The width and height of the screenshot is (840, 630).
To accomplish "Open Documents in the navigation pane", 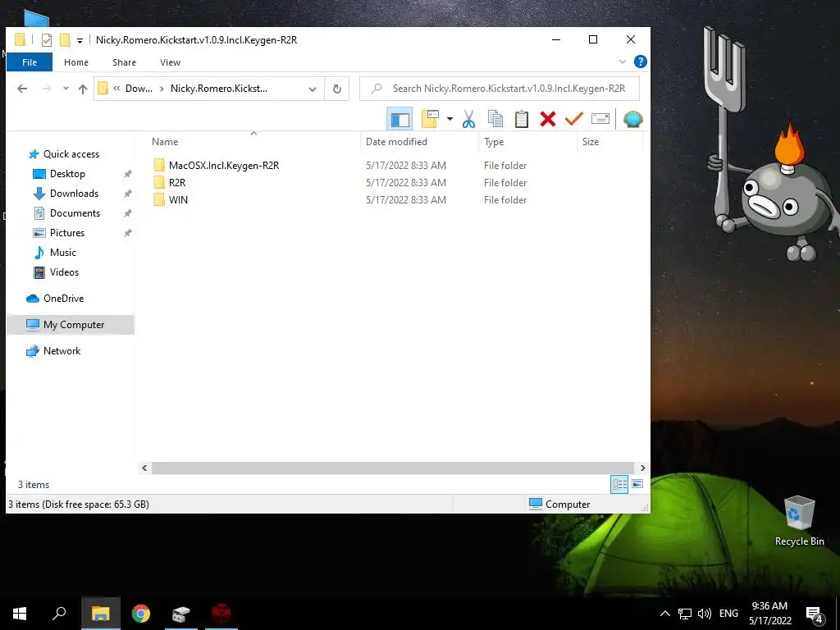I will pyautogui.click(x=75, y=213).
